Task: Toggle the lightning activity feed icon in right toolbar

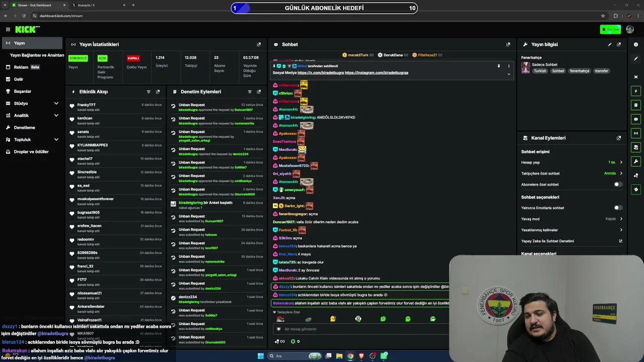Action: coord(636,91)
